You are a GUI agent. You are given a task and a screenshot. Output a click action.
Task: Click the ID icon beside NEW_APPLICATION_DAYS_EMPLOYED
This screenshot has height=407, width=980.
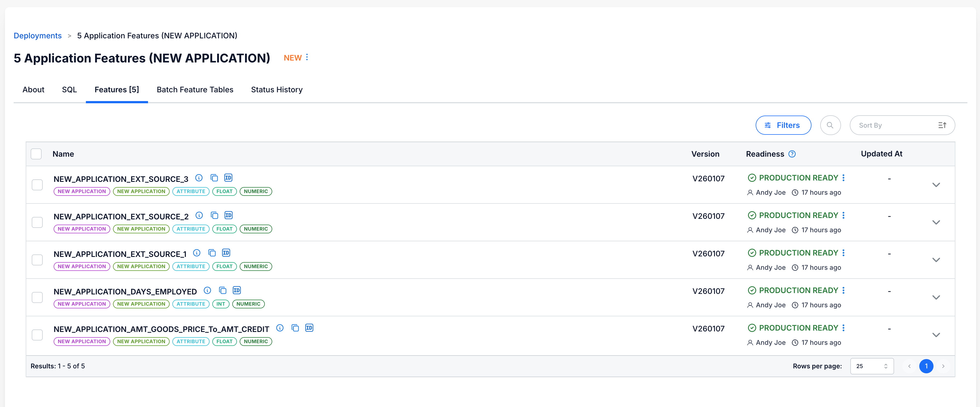(x=237, y=290)
